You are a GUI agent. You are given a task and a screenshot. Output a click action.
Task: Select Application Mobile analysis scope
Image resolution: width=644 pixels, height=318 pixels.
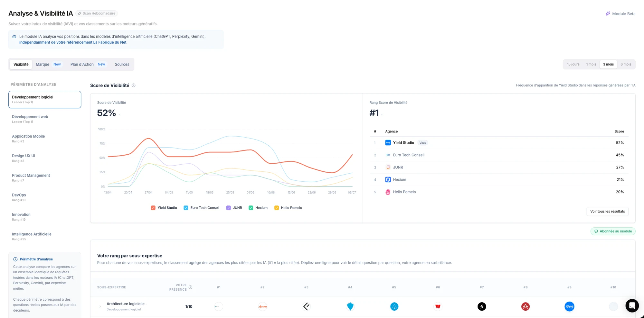[x=45, y=139]
